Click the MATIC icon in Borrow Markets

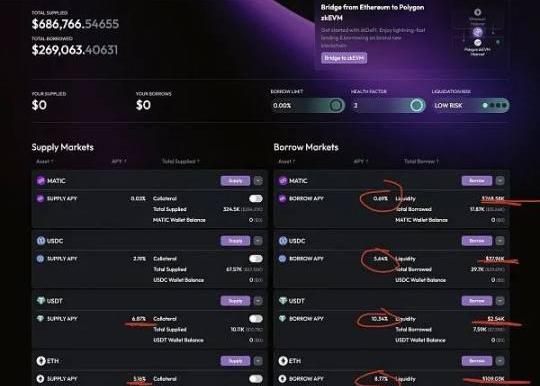click(283, 180)
